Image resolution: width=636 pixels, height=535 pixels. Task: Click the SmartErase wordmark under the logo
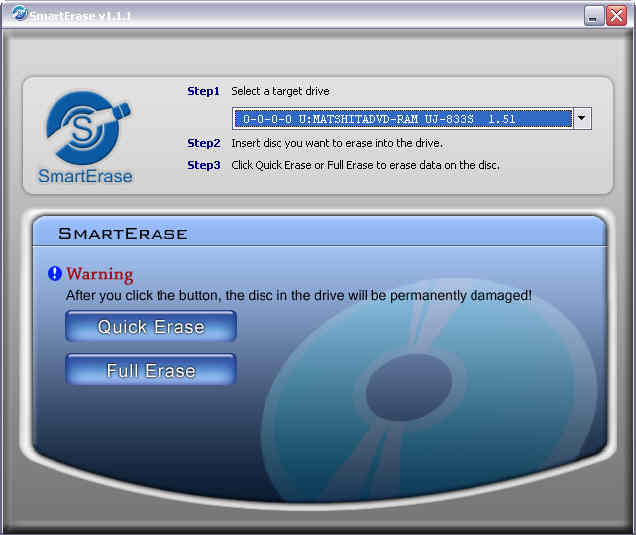click(85, 176)
